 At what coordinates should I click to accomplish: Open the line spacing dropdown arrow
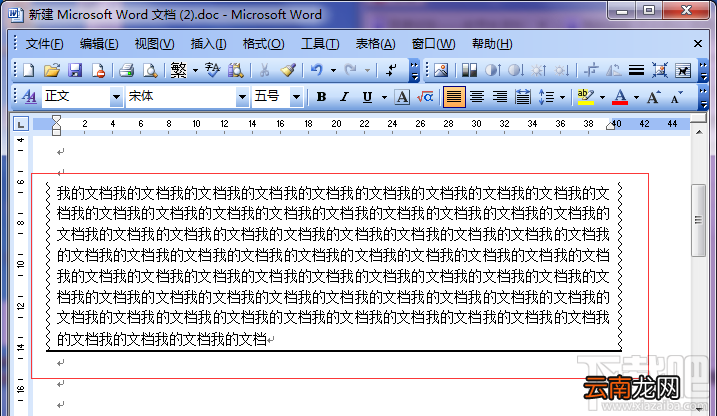tap(562, 96)
